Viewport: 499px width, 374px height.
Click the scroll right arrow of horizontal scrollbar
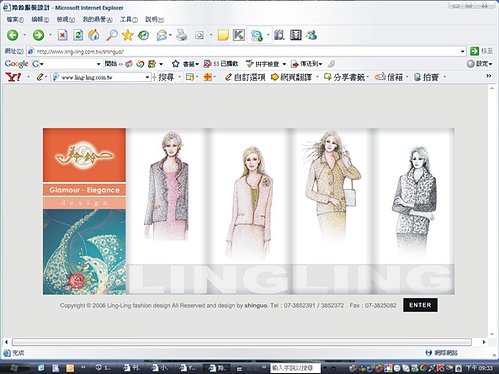click(x=484, y=342)
